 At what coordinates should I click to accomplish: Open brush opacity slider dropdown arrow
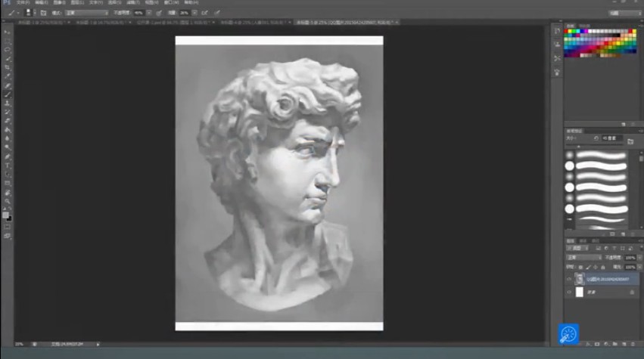click(148, 13)
